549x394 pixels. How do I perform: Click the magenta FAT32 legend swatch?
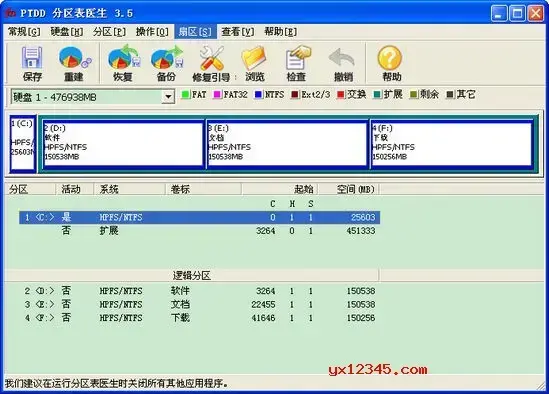pyautogui.click(x=217, y=95)
